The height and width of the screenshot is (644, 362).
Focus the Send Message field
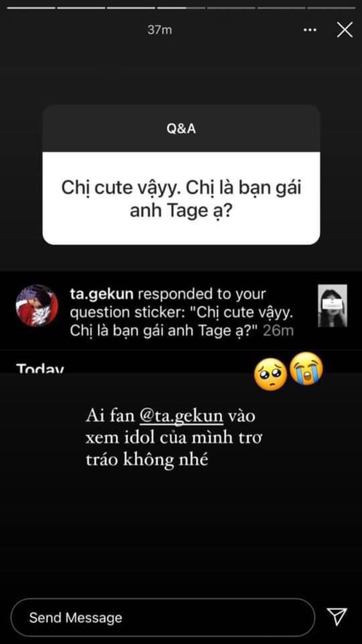click(x=163, y=617)
